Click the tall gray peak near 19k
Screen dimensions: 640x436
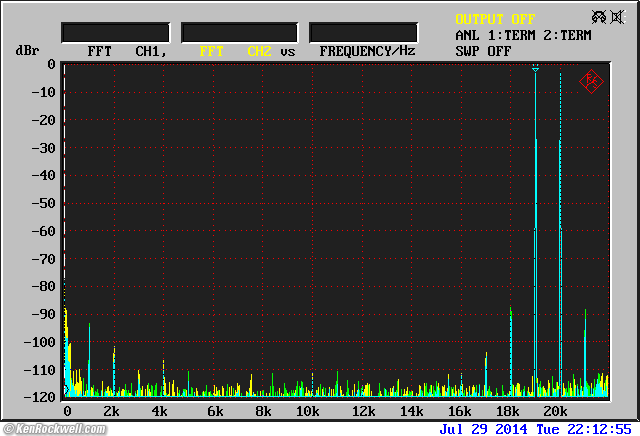[x=536, y=200]
